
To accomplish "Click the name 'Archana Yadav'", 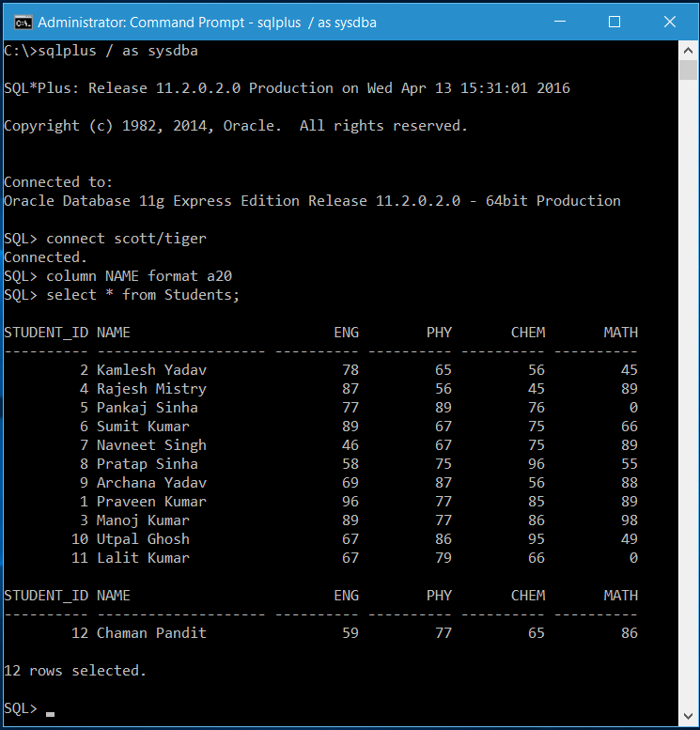I will (151, 482).
